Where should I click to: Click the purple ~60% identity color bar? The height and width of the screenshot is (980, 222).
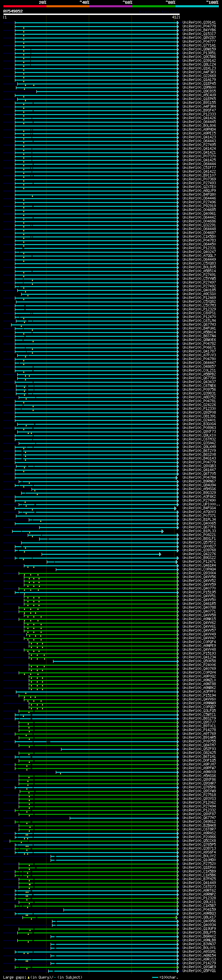point(111,6)
